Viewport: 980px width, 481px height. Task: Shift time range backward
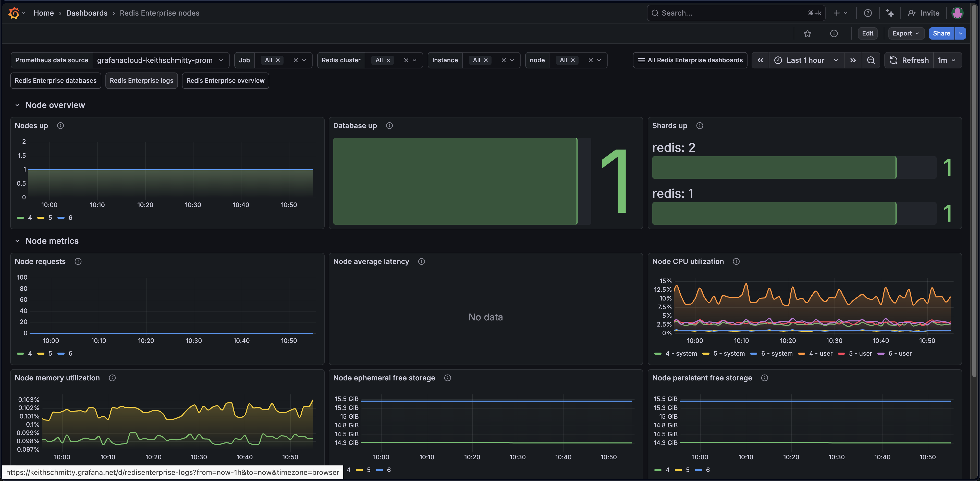[760, 60]
